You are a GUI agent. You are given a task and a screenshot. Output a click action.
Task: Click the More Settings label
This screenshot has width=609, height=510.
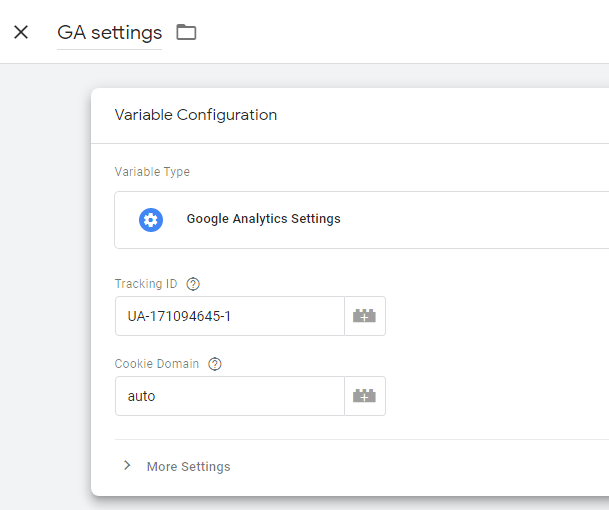point(189,466)
